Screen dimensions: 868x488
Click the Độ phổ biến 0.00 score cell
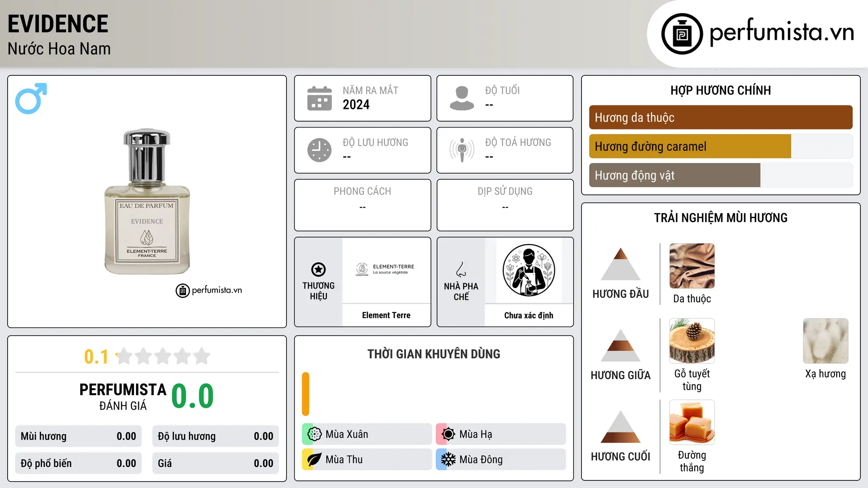point(78,463)
